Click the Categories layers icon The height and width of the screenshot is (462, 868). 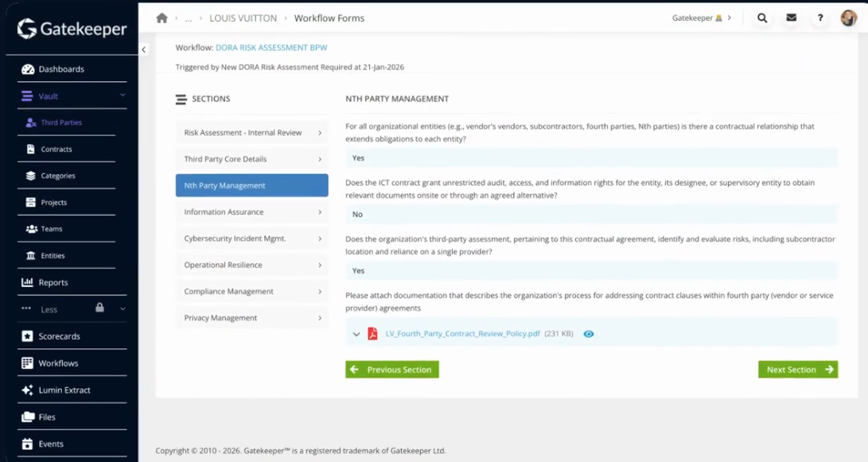[x=30, y=176]
